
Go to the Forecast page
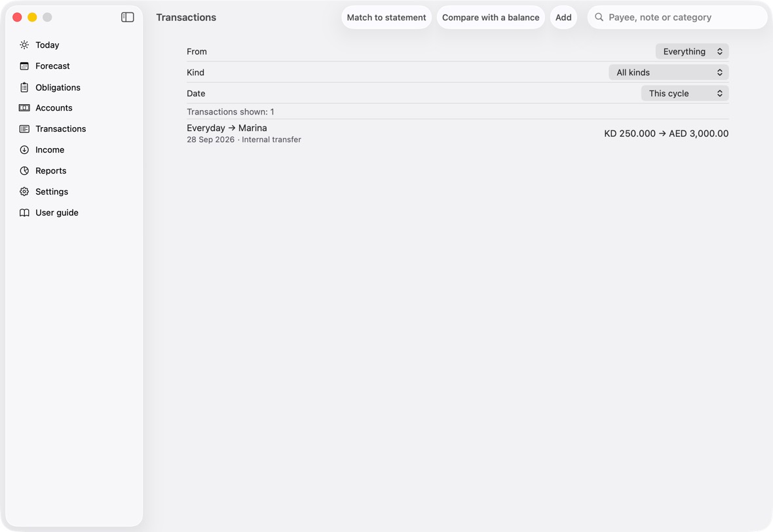[53, 66]
